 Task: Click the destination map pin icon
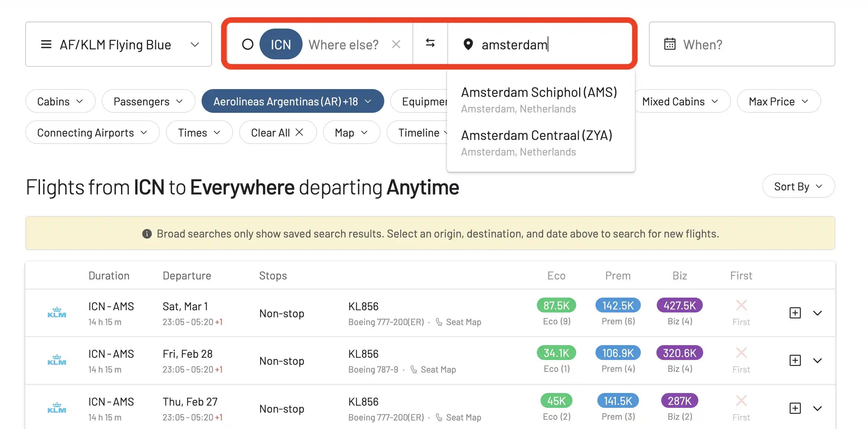pyautogui.click(x=468, y=44)
